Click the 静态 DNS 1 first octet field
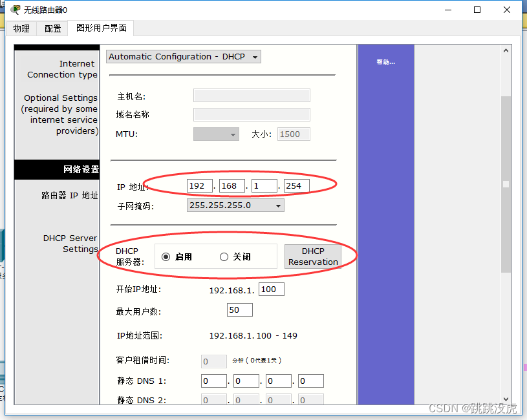Viewport: 527px width, 420px height. coord(214,381)
